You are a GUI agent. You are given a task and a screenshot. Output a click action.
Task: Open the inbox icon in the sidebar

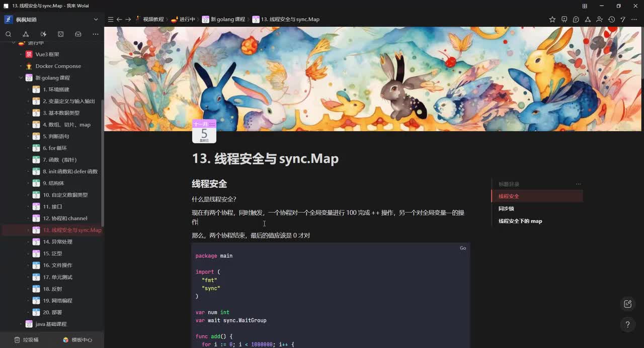(78, 34)
